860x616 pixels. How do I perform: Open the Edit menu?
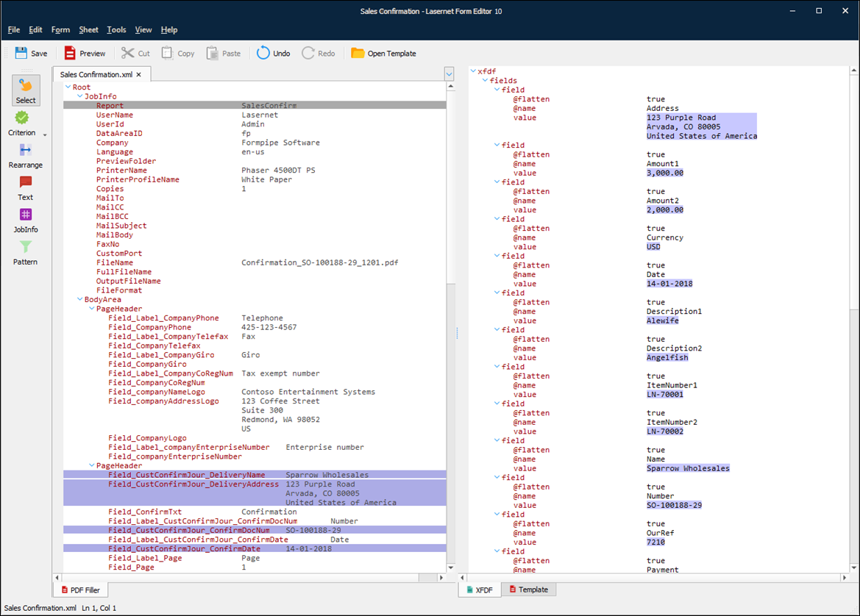[x=35, y=29]
